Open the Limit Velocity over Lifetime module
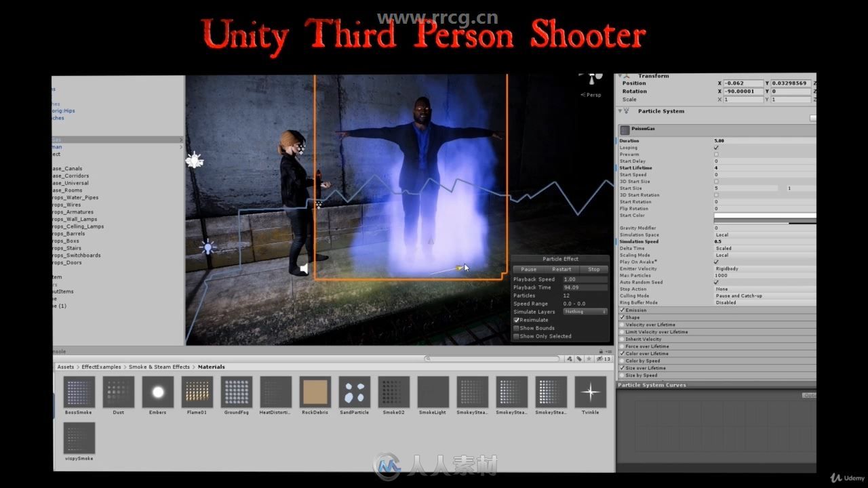This screenshot has height=488, width=868. point(717,332)
